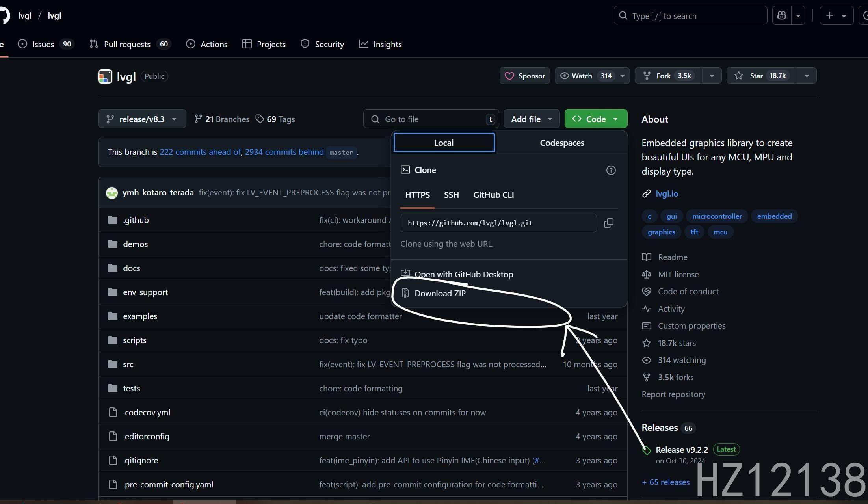Open the Create new plus dropdown
The image size is (868, 504).
click(836, 16)
